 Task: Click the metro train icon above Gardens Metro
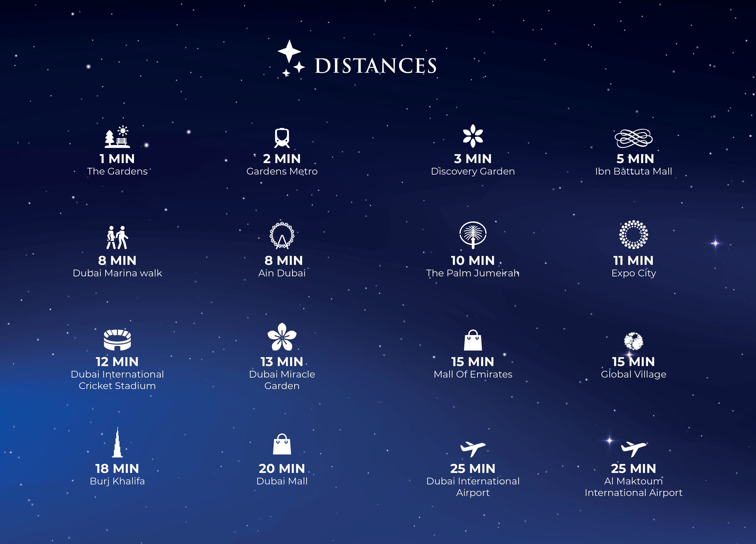click(x=282, y=138)
